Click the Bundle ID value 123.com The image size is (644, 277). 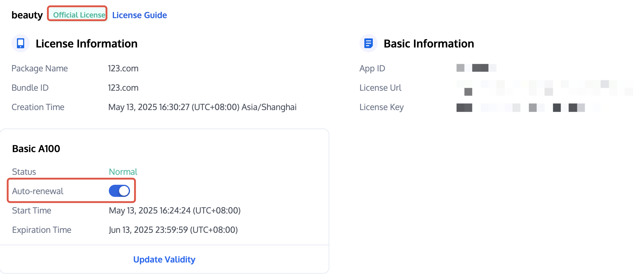pyautogui.click(x=123, y=88)
